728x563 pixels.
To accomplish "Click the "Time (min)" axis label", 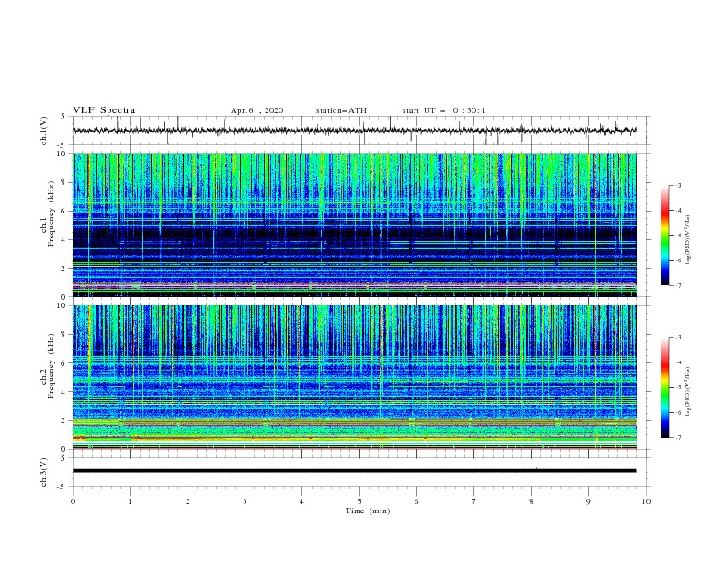I will point(368,511).
